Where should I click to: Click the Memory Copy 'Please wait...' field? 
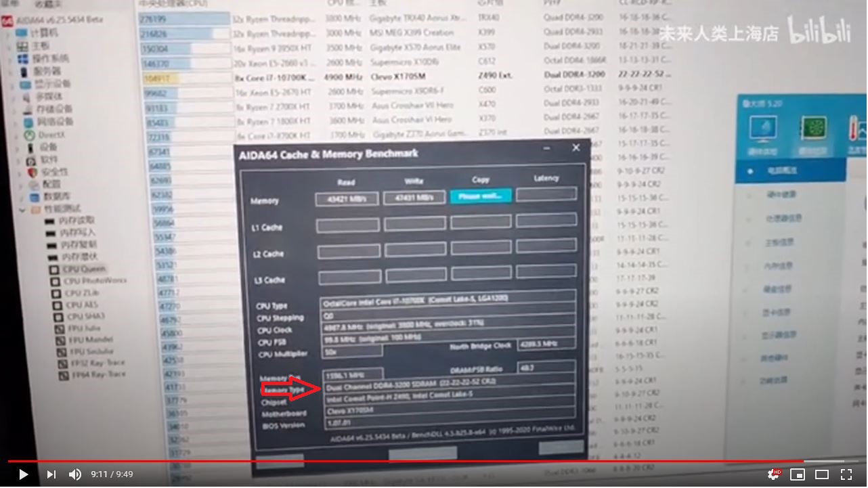coord(480,196)
